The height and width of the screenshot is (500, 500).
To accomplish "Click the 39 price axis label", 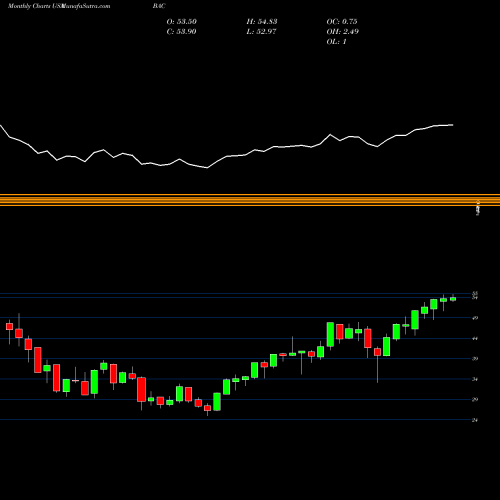I will coord(475,359).
